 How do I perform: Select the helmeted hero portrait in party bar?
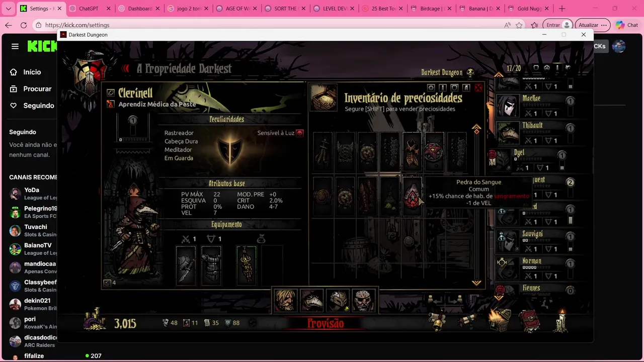[338, 301]
